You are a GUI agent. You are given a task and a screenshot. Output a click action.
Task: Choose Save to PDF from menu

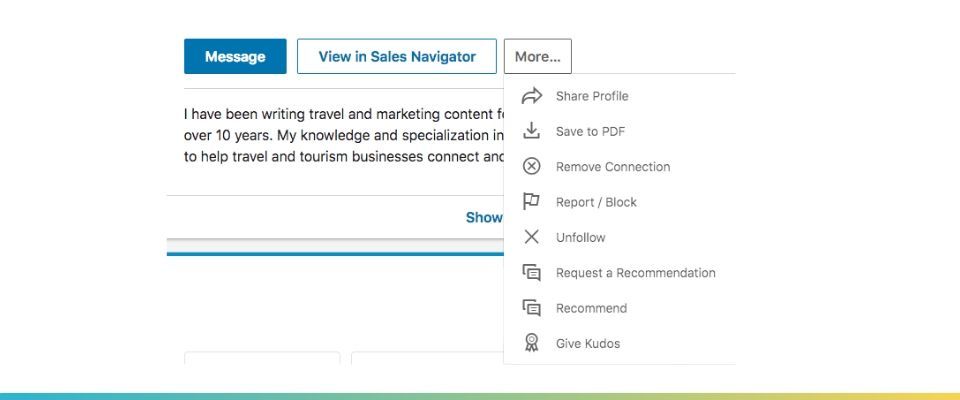click(620, 131)
